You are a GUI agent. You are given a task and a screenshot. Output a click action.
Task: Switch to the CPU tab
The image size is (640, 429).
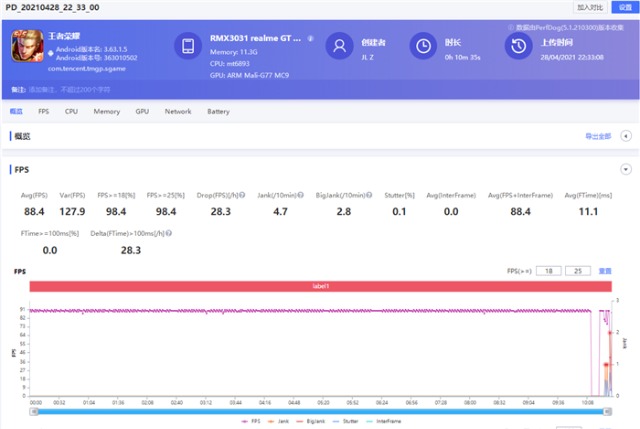click(71, 111)
